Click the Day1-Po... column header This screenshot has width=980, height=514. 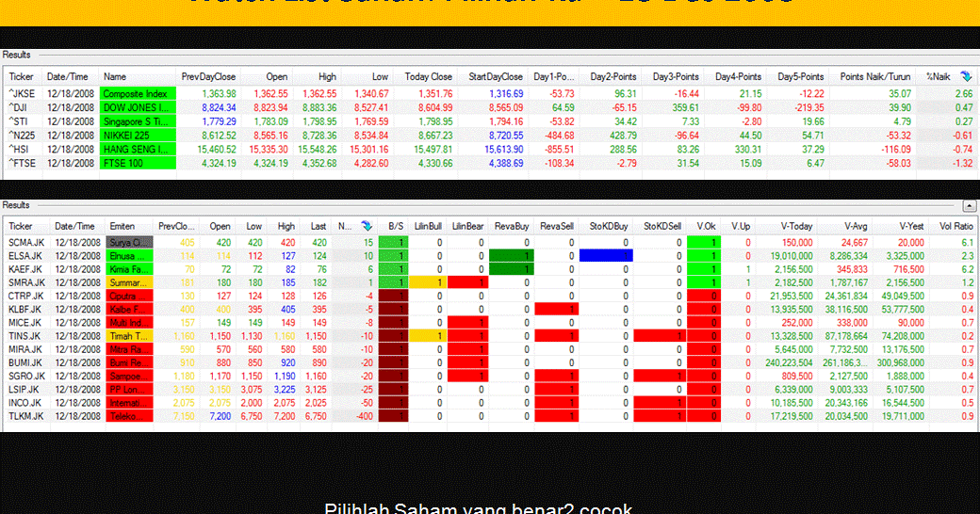click(x=554, y=77)
